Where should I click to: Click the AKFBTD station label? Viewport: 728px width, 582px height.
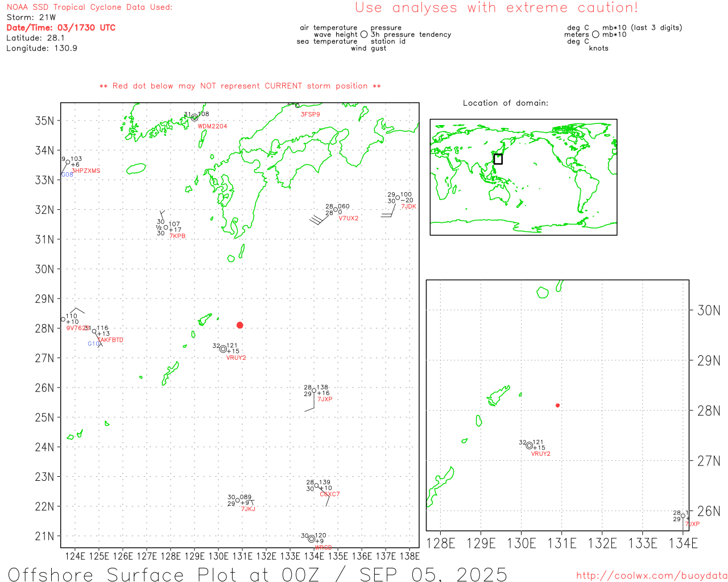[x=111, y=340]
